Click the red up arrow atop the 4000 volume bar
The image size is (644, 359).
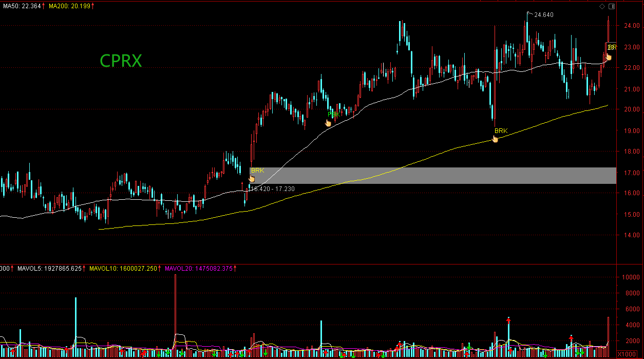tap(508, 319)
